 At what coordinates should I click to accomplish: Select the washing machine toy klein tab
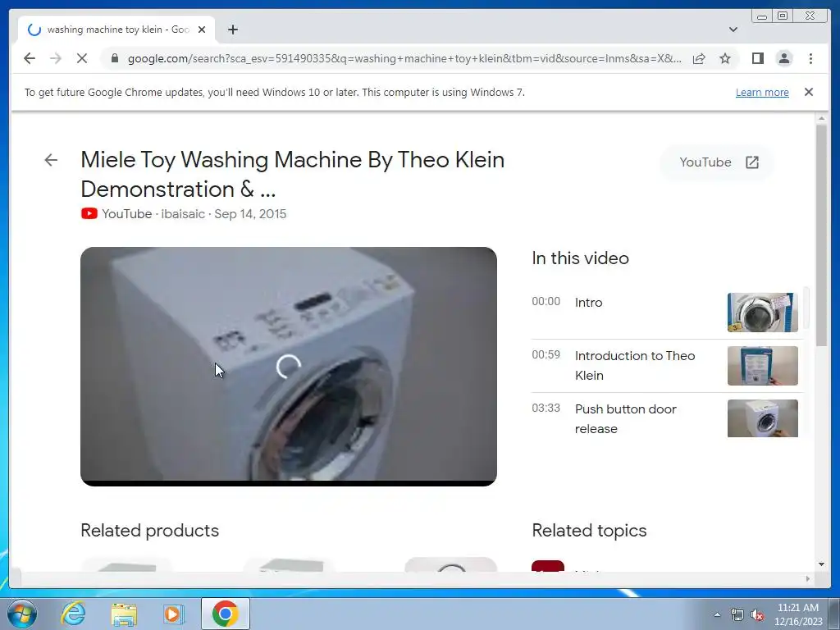pos(116,30)
